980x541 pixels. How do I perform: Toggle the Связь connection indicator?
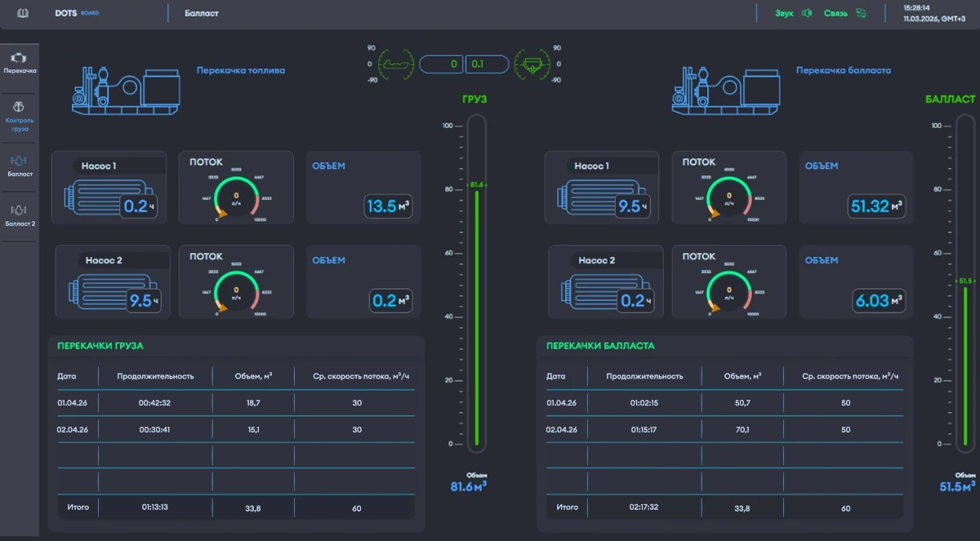tap(844, 14)
